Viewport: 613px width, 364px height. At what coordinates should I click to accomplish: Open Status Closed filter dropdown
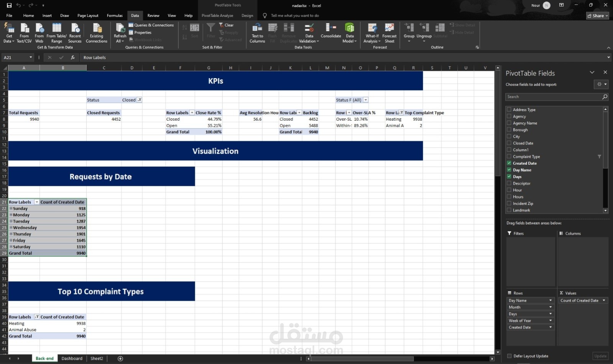pos(140,100)
